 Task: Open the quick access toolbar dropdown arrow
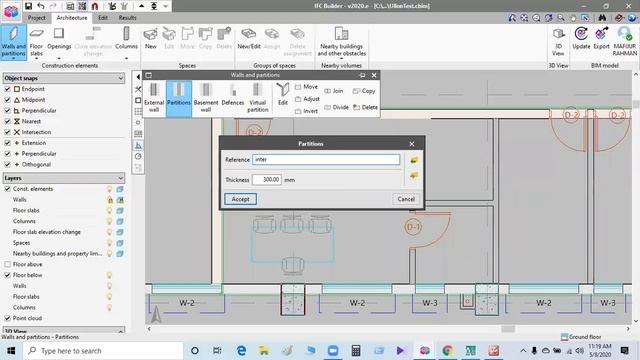[x=166, y=6]
